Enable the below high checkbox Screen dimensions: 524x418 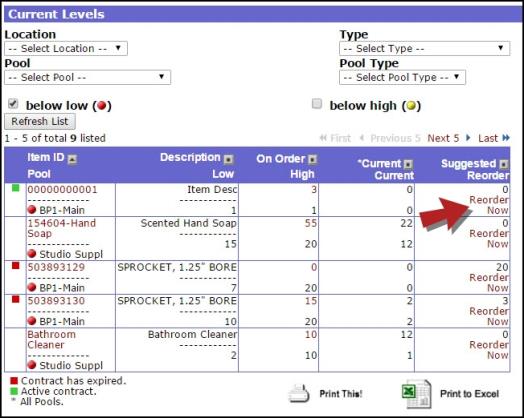point(317,104)
